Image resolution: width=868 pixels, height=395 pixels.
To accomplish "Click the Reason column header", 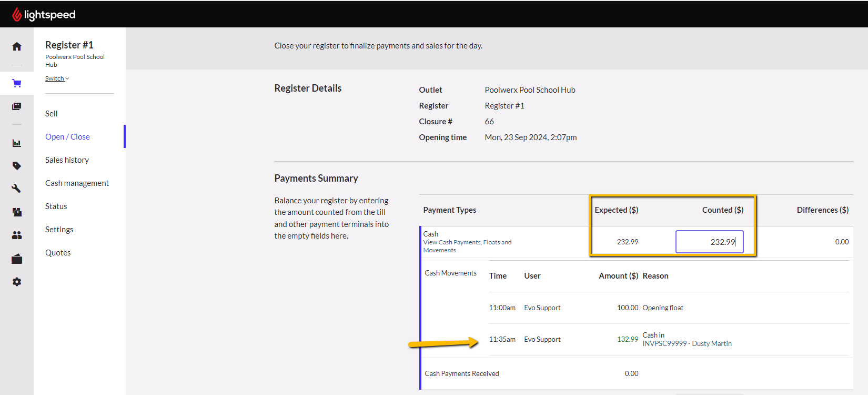I will coord(655,276).
